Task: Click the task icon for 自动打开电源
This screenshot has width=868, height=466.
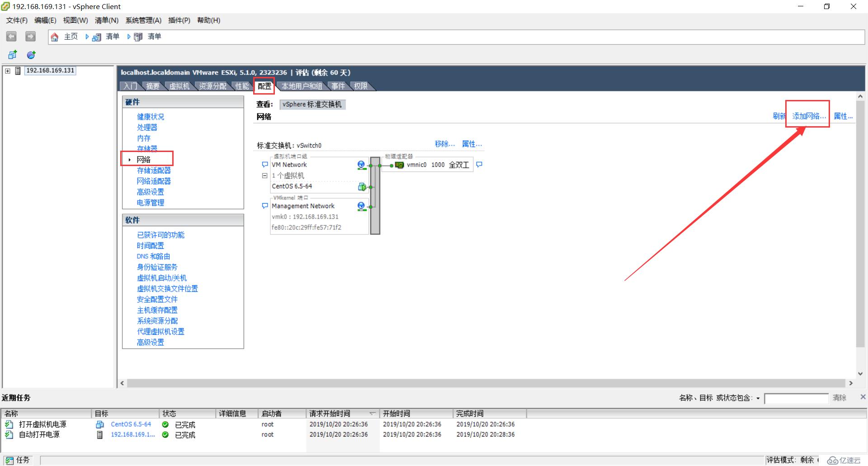Action: point(9,435)
